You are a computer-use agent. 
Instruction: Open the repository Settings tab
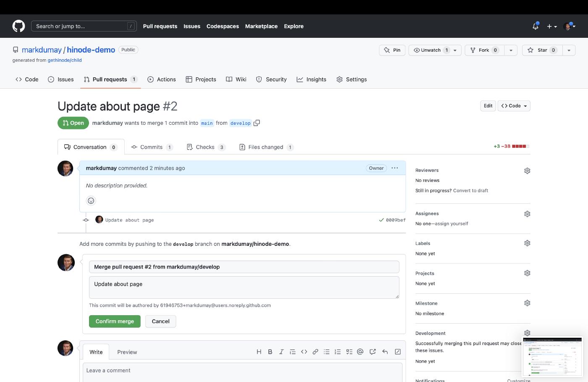pyautogui.click(x=352, y=79)
